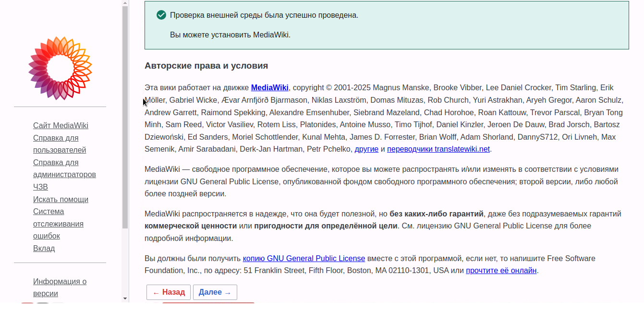This screenshot has height=311, width=644.
Task: Follow the bold MediaWiki link in copyright text
Action: (x=269, y=88)
